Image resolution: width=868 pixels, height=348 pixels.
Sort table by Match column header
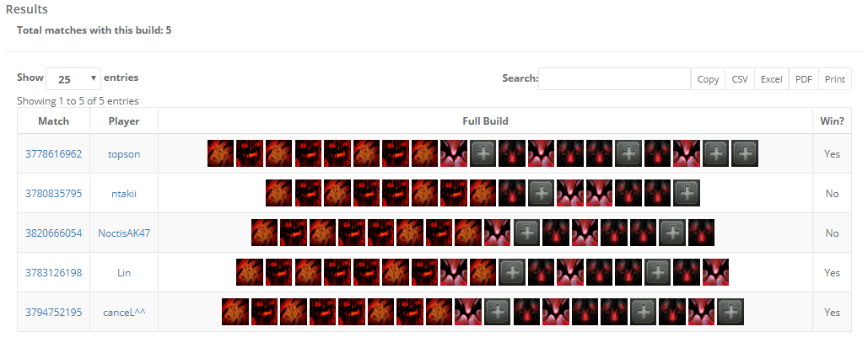click(54, 120)
